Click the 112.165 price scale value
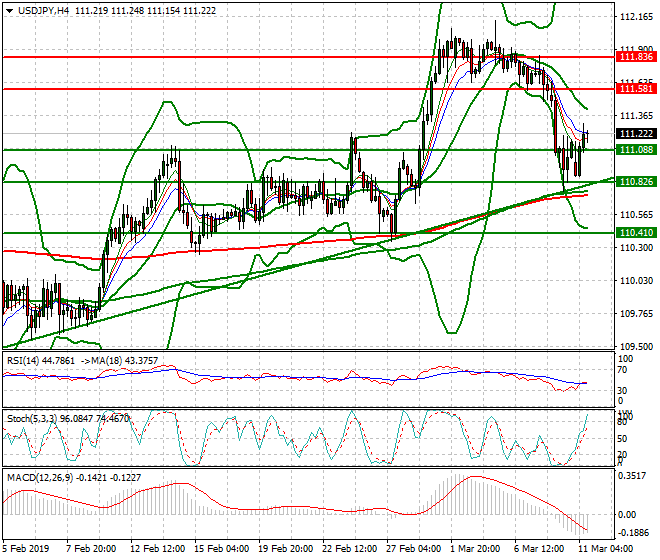The height and width of the screenshot is (560, 660). click(637, 17)
